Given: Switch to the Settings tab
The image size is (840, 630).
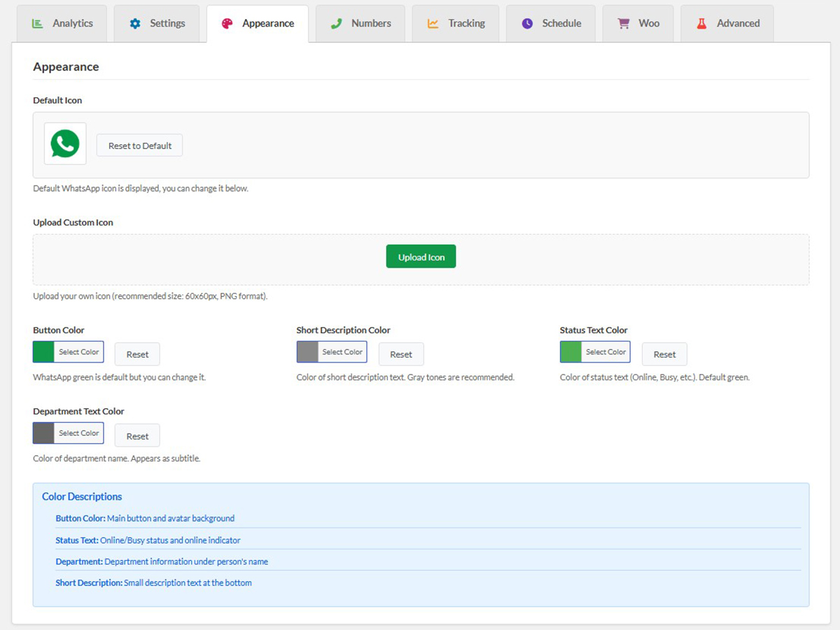Looking at the screenshot, I should tap(157, 23).
